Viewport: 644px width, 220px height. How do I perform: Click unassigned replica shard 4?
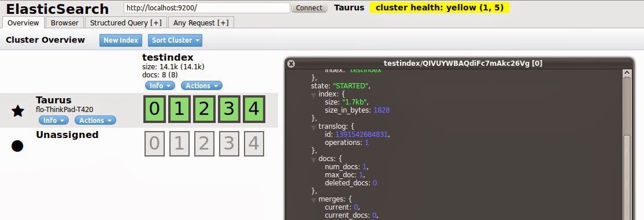[x=254, y=144]
